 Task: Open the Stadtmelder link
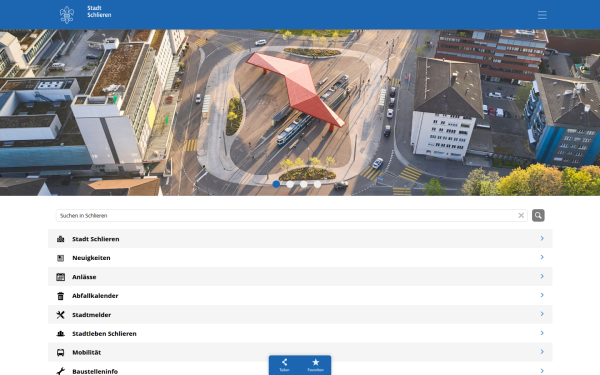300,315
